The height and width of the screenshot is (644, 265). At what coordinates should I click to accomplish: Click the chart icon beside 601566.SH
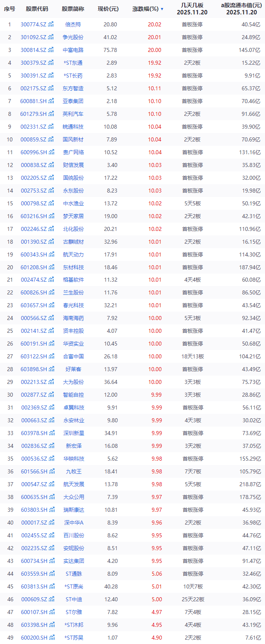[51, 471]
